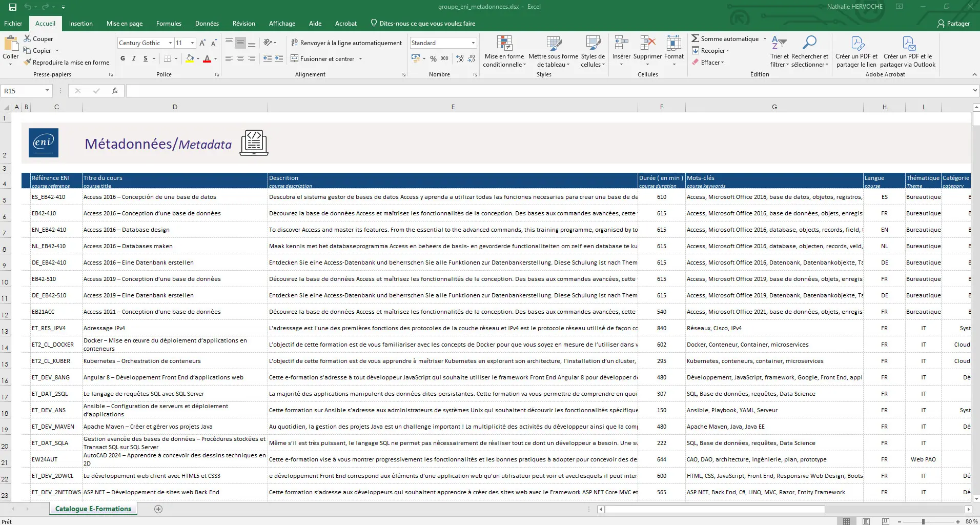Open Conditional Formatting icon
This screenshot has height=525, width=980.
(x=504, y=44)
